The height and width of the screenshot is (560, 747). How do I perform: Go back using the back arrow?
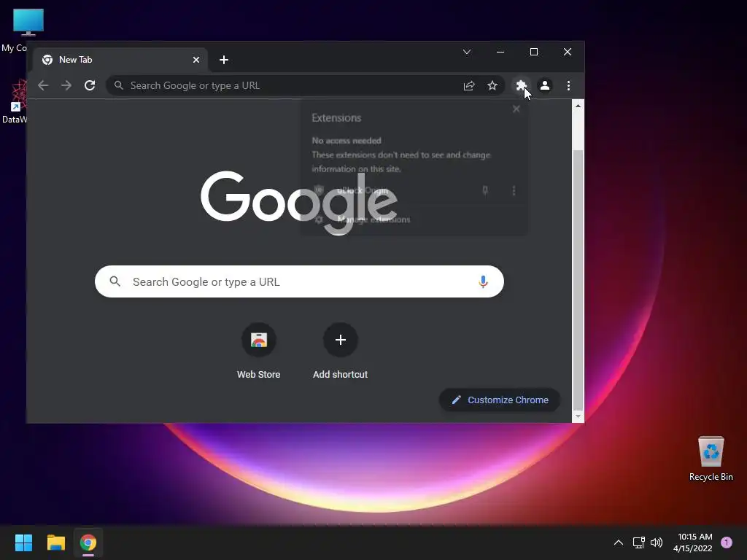pyautogui.click(x=43, y=86)
